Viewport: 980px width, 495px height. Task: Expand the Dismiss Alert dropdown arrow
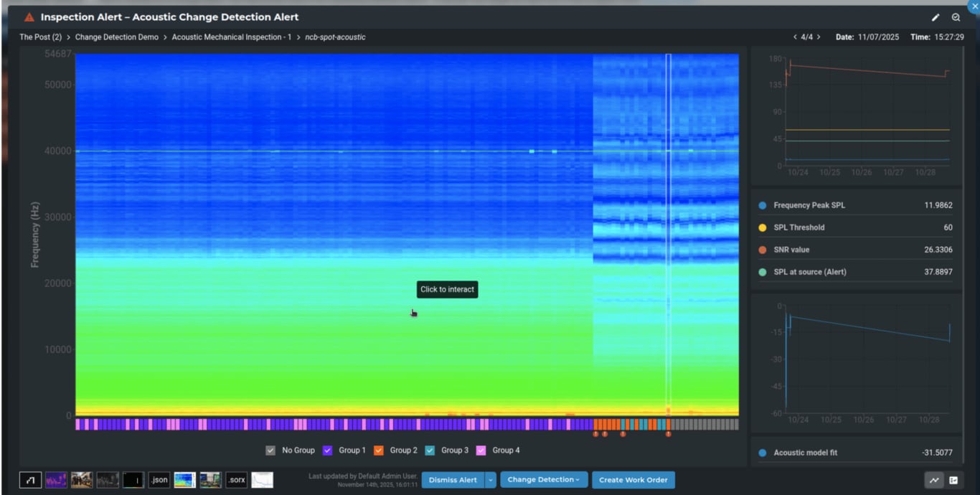491,480
